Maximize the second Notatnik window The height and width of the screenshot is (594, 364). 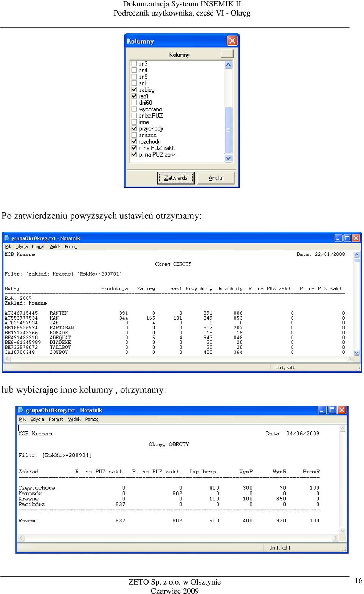click(332, 410)
